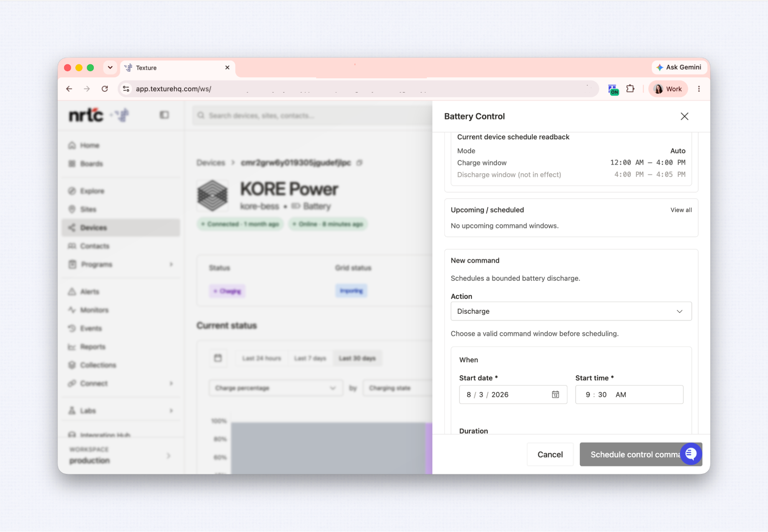This screenshot has height=532, width=768.
Task: Click the Collections sidebar icon
Action: coord(72,365)
